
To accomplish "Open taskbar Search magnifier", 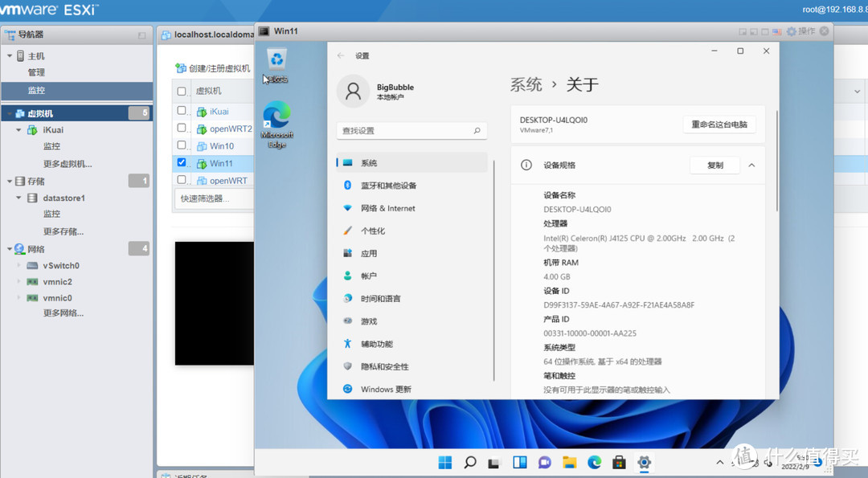I will (x=470, y=463).
